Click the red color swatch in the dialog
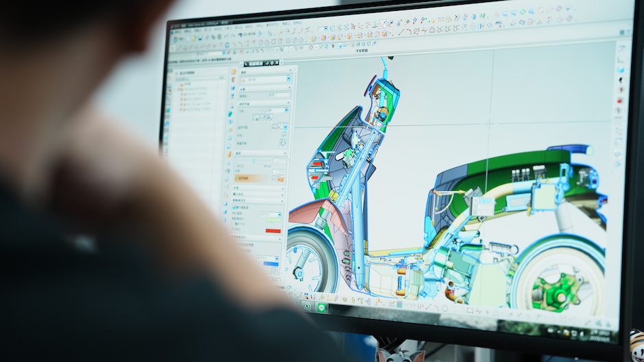This screenshot has height=362, width=644. coord(273,231)
